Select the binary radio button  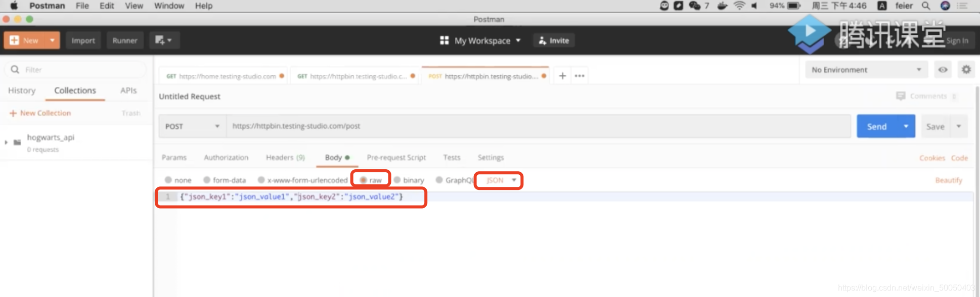[x=397, y=180]
